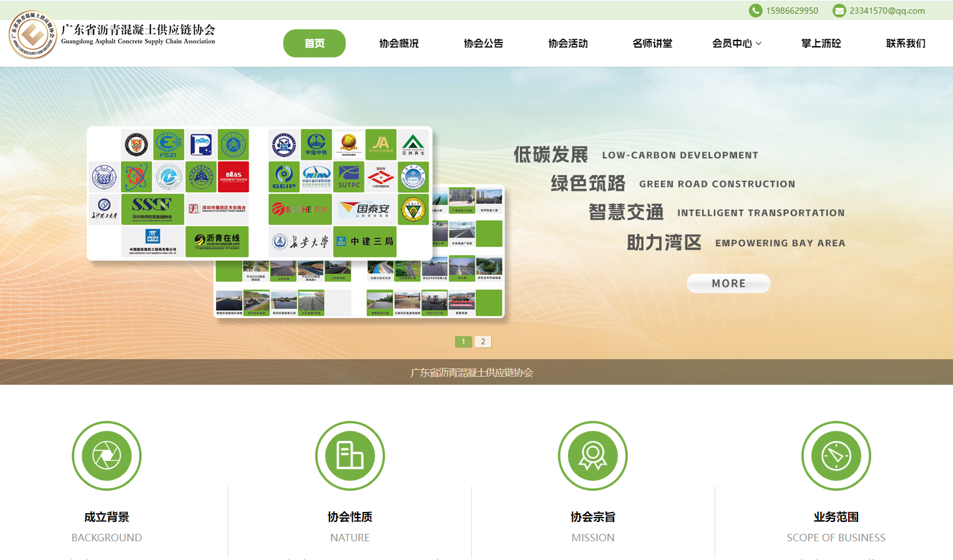953x560 pixels.
Task: Click the 低碳发展 banner text
Action: tap(550, 154)
